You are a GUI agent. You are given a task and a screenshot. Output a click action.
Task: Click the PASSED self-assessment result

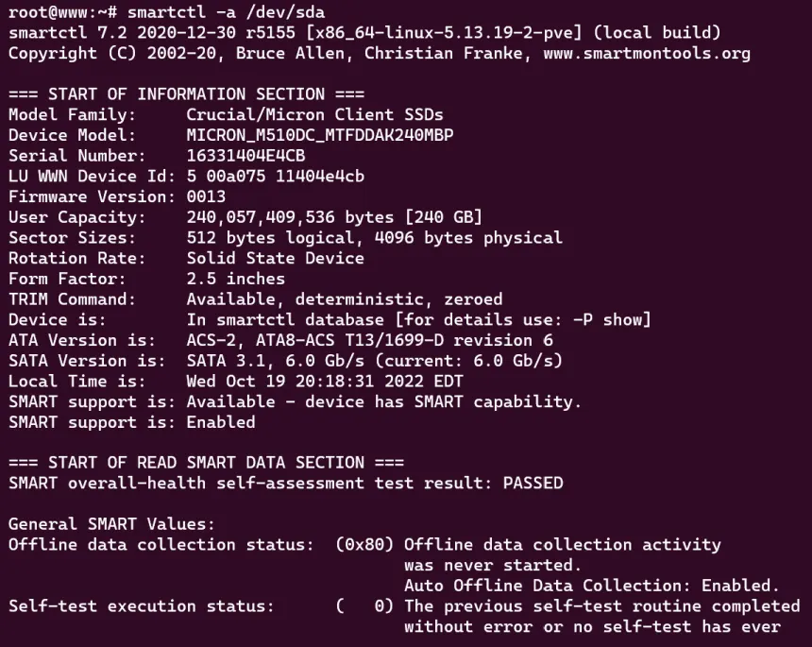(x=533, y=484)
